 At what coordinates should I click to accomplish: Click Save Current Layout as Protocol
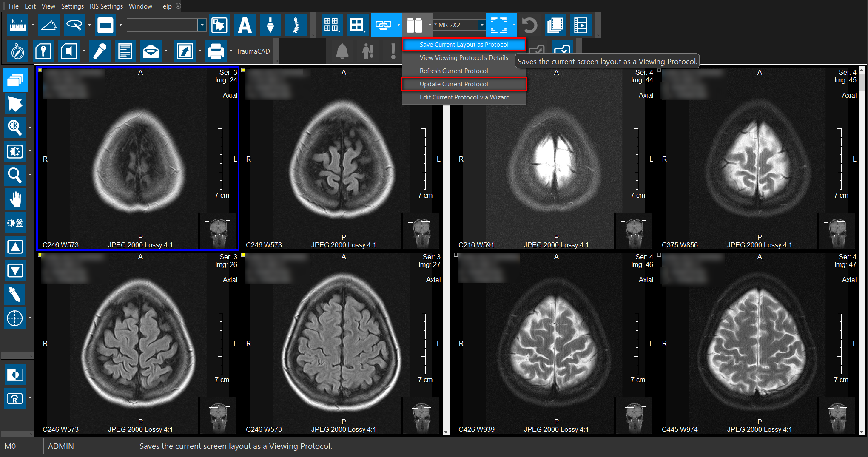[464, 45]
